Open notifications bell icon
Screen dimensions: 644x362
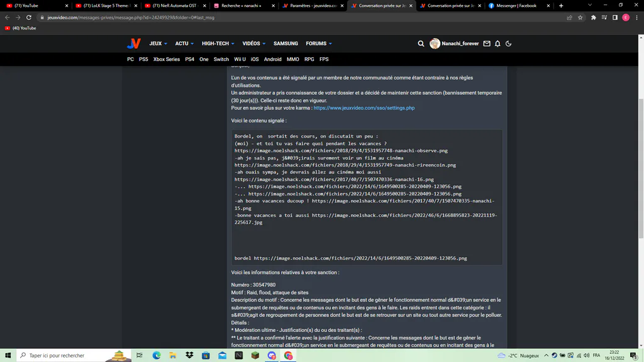pyautogui.click(x=497, y=43)
